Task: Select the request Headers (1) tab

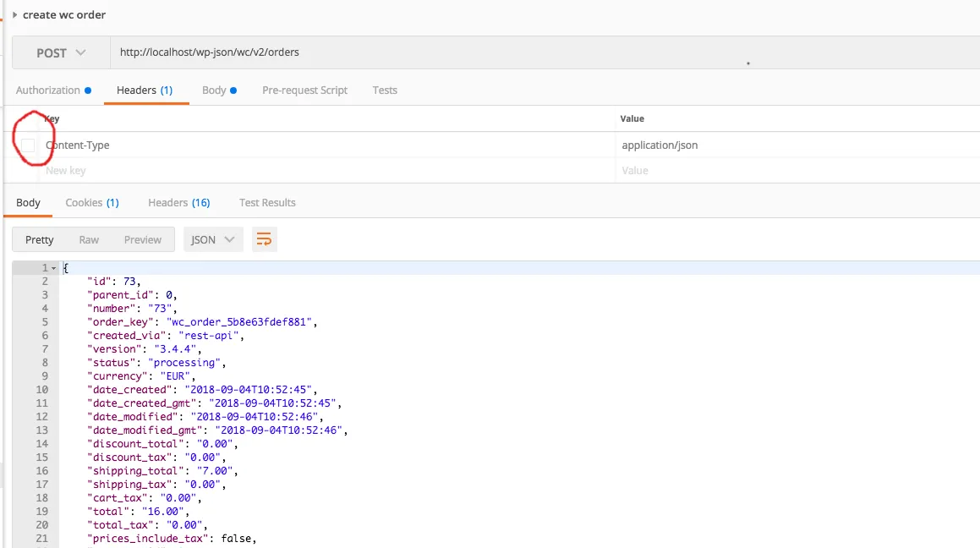Action: (x=145, y=90)
